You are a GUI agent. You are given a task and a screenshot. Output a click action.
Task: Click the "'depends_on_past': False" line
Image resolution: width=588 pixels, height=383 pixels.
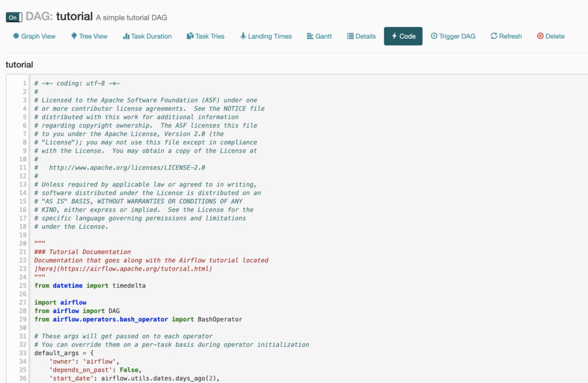tap(96, 369)
